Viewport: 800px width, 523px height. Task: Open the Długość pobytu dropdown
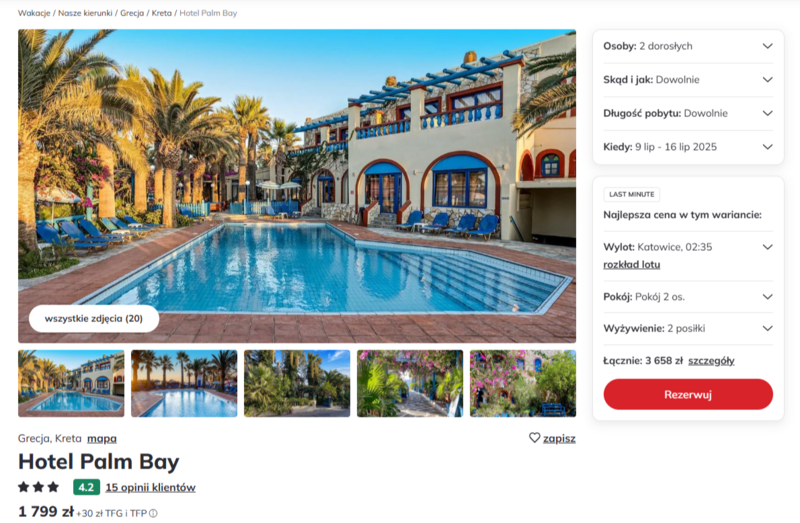click(688, 113)
